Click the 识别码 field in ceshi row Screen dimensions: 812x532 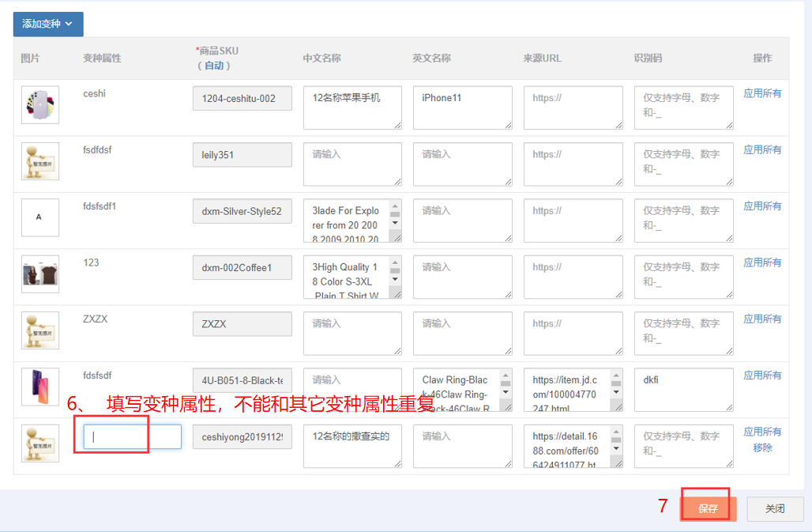click(x=683, y=108)
